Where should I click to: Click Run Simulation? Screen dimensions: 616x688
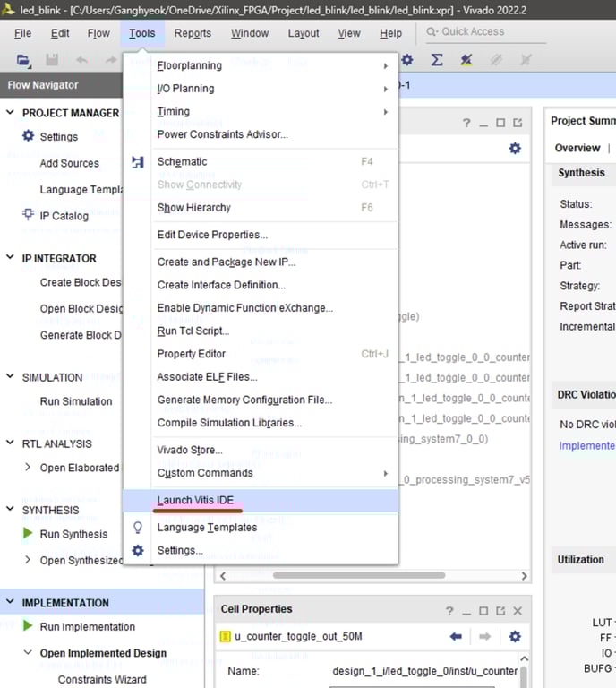pyautogui.click(x=76, y=401)
